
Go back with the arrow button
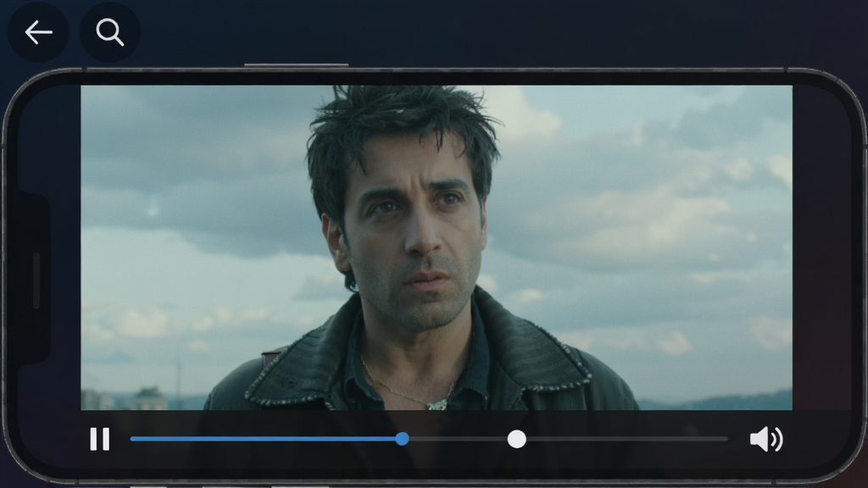(38, 32)
